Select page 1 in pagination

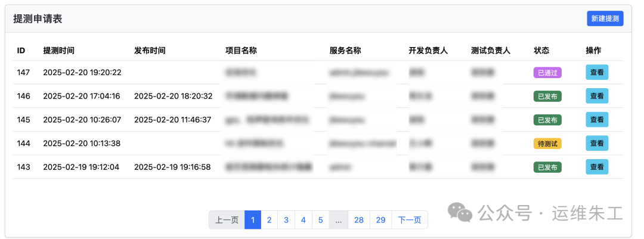coord(253,220)
